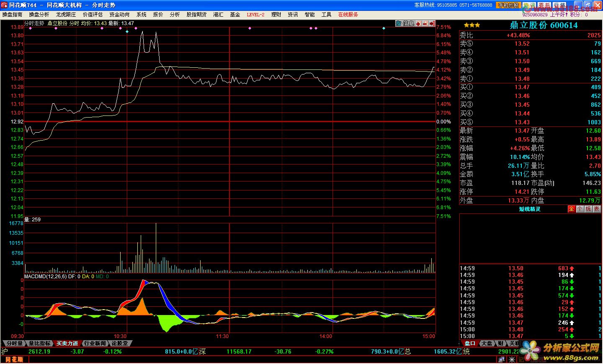The height and width of the screenshot is (364, 603).
Task: Click the first pink diamond info marker on chart
Action: pos(31,28)
